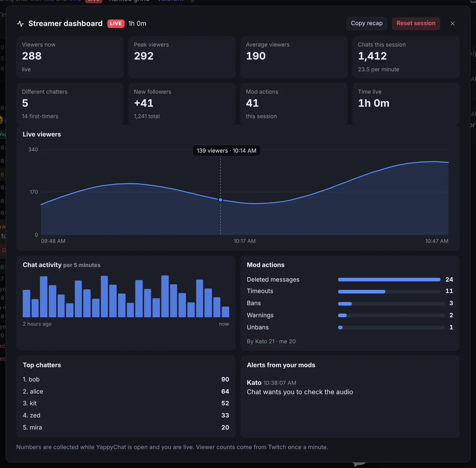Select the Different chatters value 5

tap(25, 103)
